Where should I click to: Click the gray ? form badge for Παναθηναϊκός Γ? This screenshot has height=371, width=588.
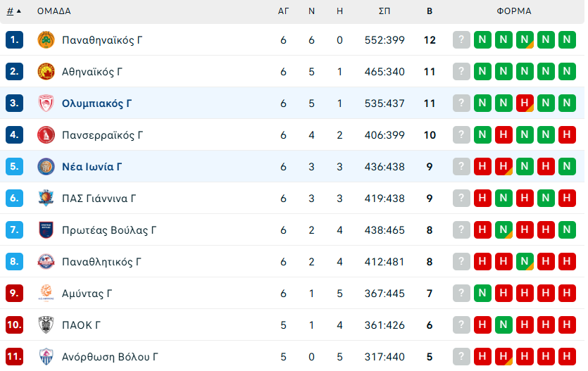(461, 40)
